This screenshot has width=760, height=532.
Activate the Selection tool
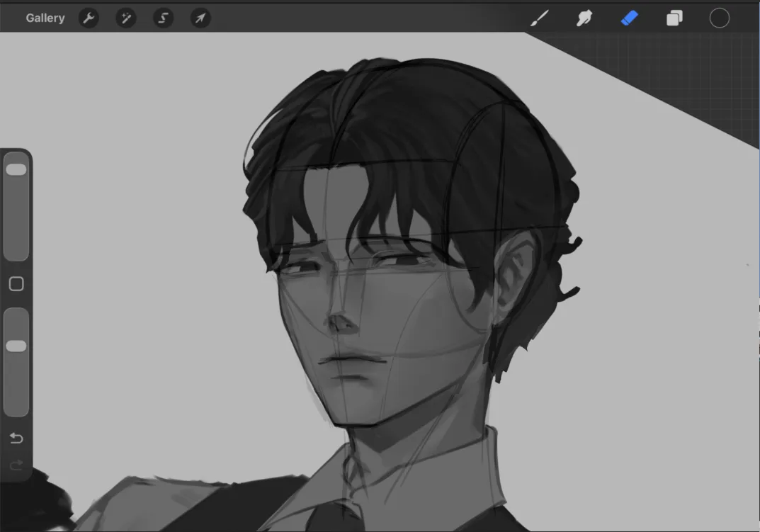point(164,18)
